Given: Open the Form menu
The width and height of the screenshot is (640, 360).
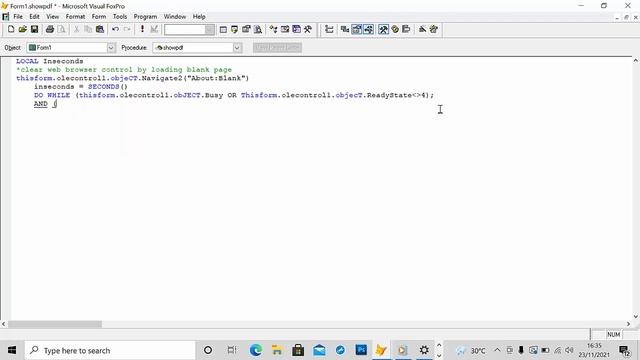Looking at the screenshot, I should click(99, 17).
